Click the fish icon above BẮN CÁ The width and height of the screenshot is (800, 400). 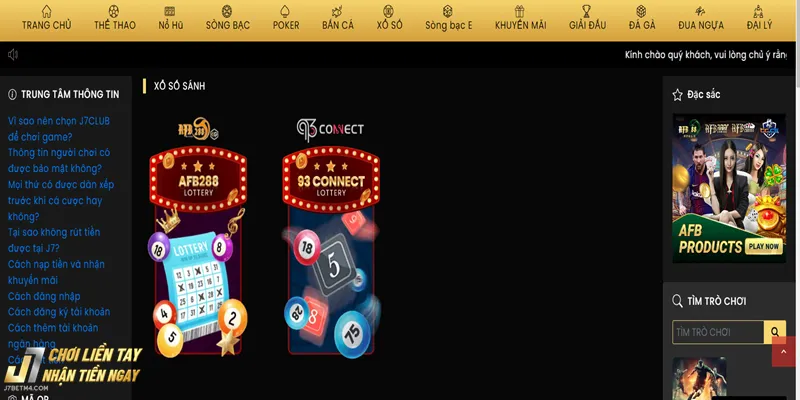pyautogui.click(x=337, y=11)
